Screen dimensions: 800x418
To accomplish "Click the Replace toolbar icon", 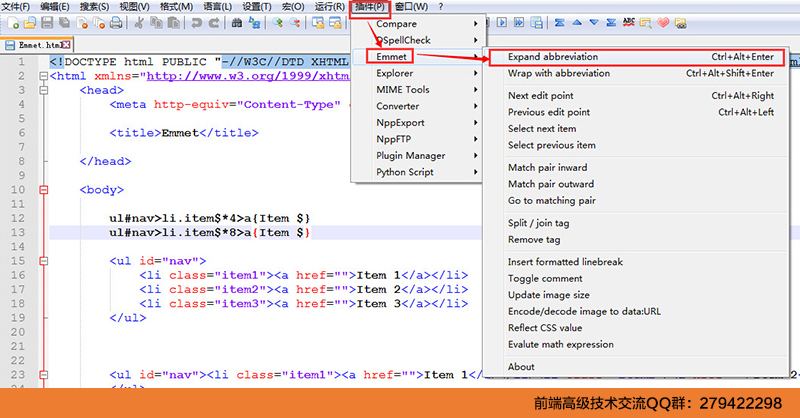I will pos(254,23).
